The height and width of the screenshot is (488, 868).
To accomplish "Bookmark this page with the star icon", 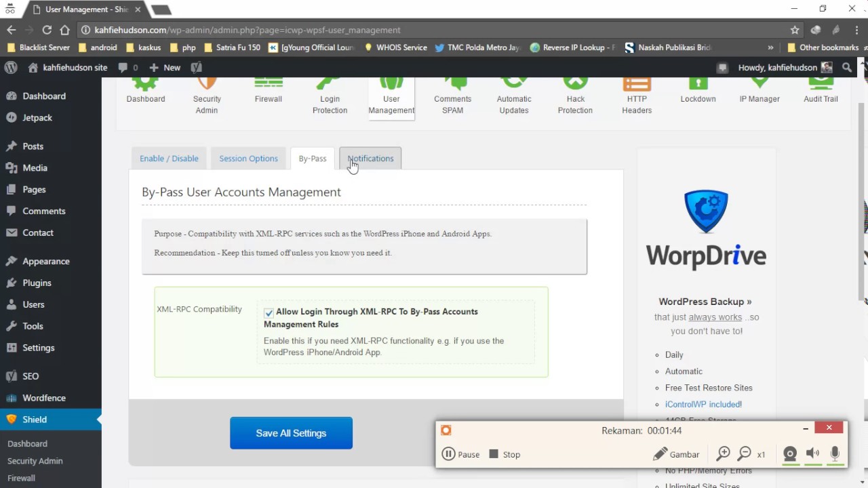I will pyautogui.click(x=795, y=30).
